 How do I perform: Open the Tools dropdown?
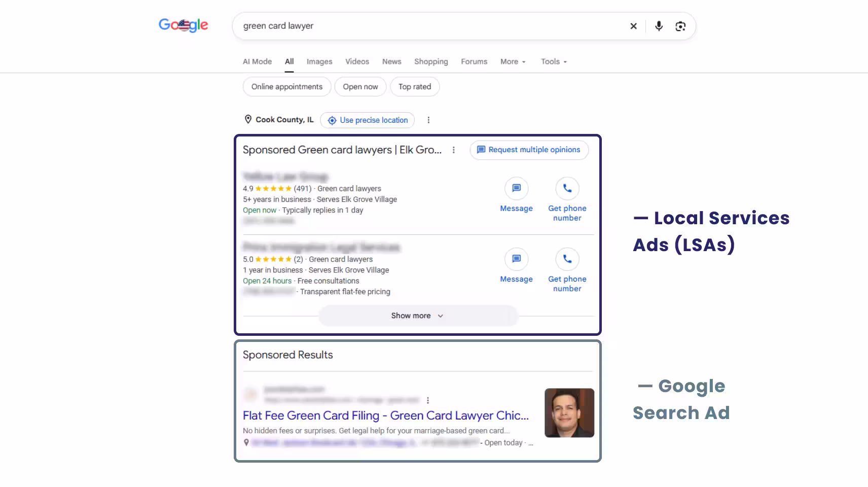tap(554, 61)
